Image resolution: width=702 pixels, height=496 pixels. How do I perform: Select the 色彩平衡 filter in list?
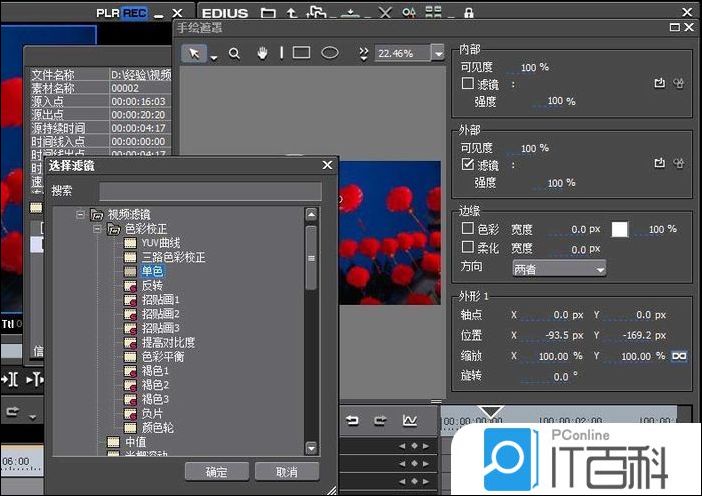pos(161,356)
